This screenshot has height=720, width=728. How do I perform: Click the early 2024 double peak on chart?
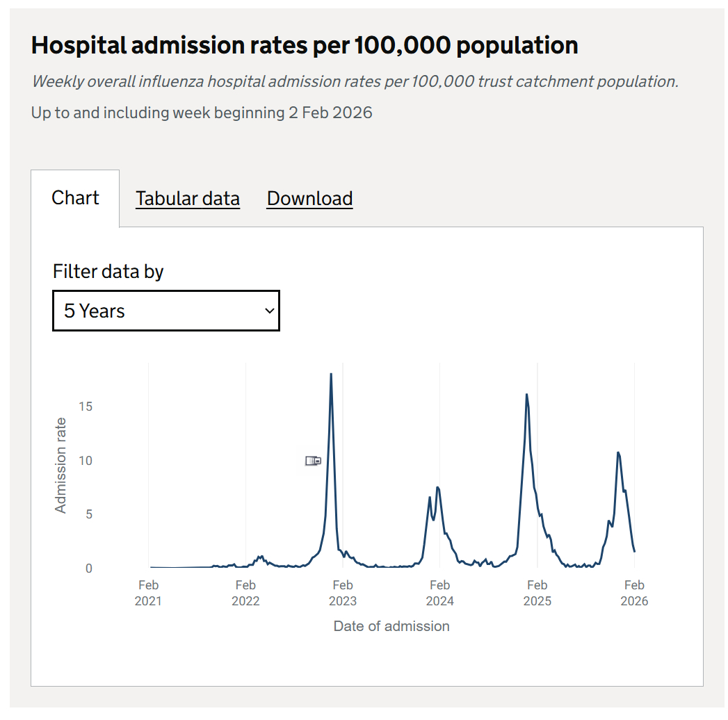click(x=437, y=488)
